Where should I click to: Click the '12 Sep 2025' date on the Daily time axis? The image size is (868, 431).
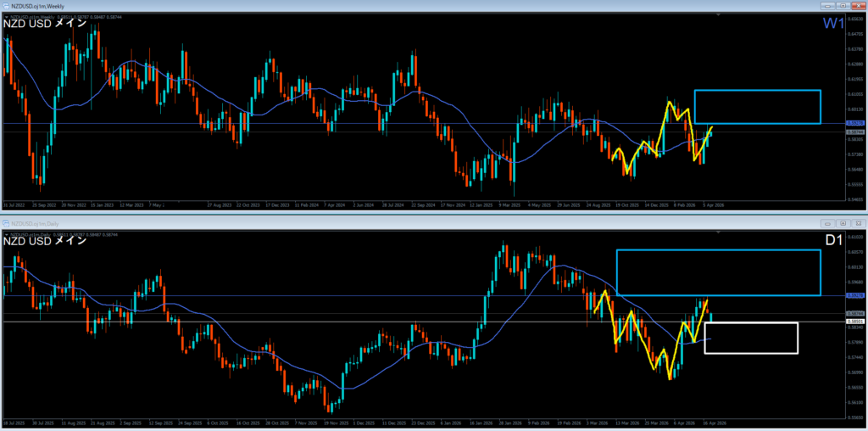tap(160, 423)
